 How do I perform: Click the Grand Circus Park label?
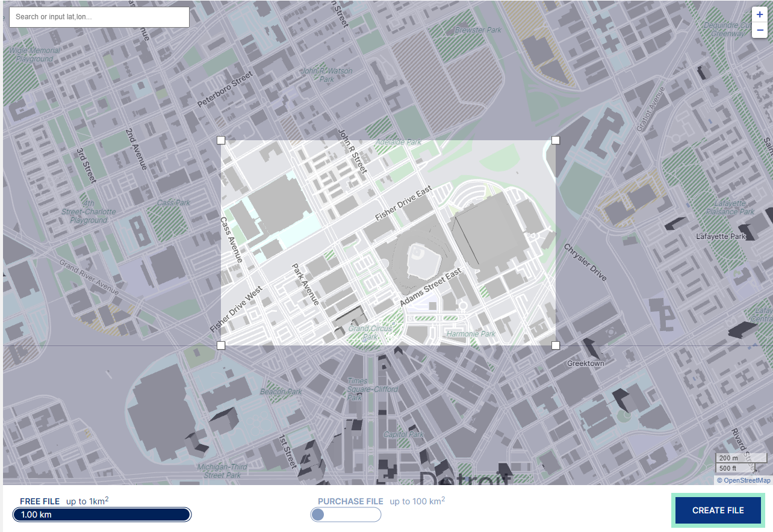pyautogui.click(x=370, y=333)
